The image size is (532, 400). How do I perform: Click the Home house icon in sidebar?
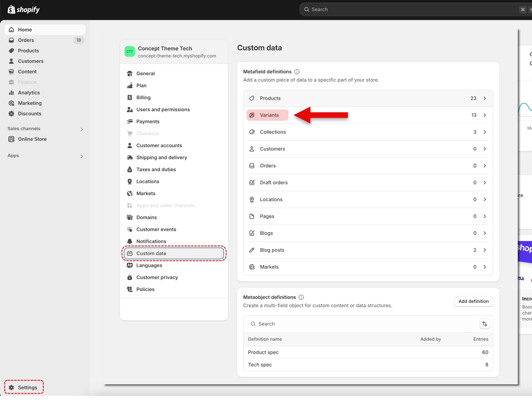click(11, 30)
